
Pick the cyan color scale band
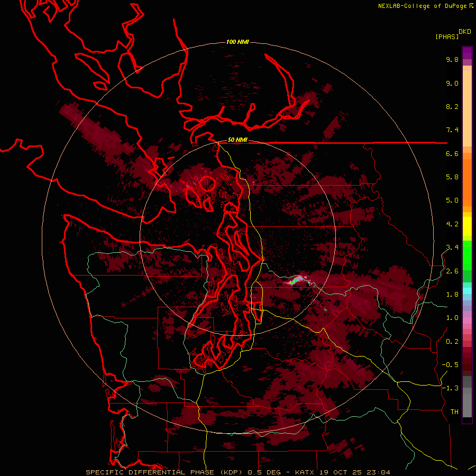tap(467, 291)
